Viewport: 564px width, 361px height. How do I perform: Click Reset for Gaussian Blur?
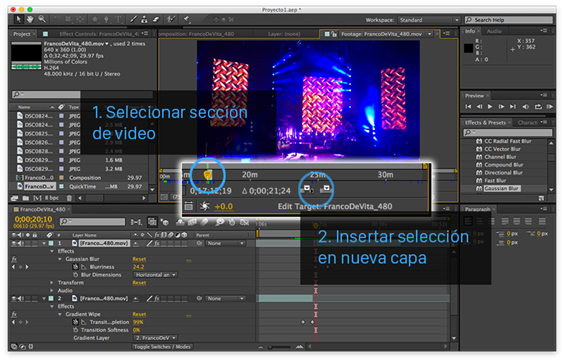pos(139,259)
